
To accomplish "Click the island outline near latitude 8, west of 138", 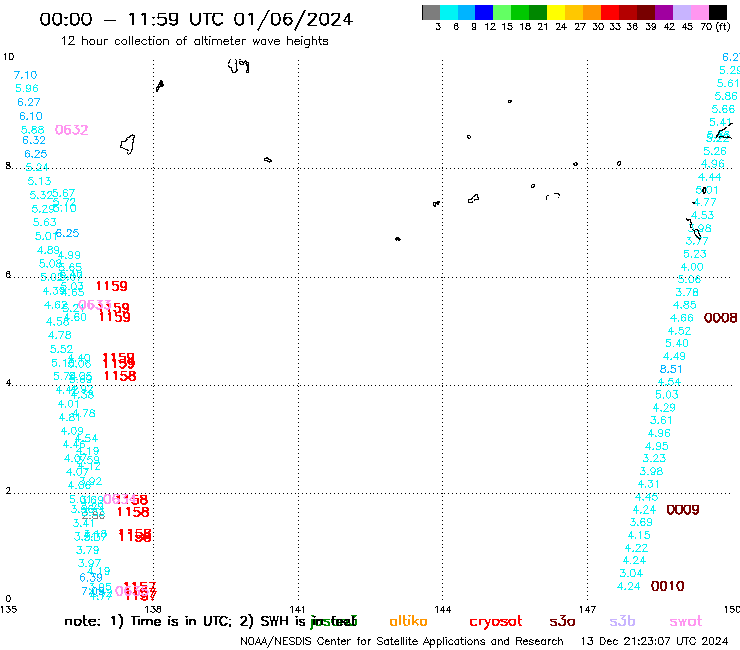I will (x=128, y=144).
